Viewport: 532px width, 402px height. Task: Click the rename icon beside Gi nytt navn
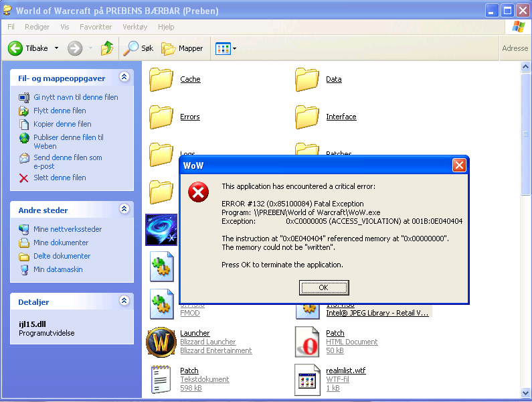tap(23, 98)
